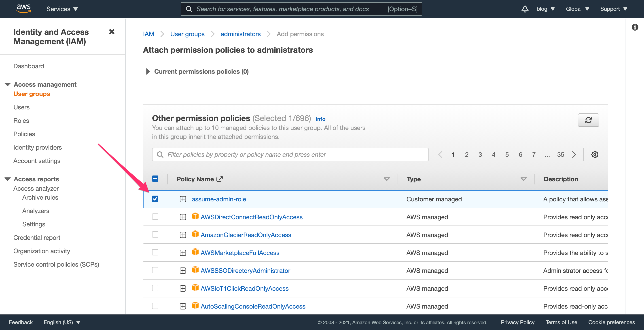Open Users in the sidebar
644x330 pixels.
pos(21,107)
